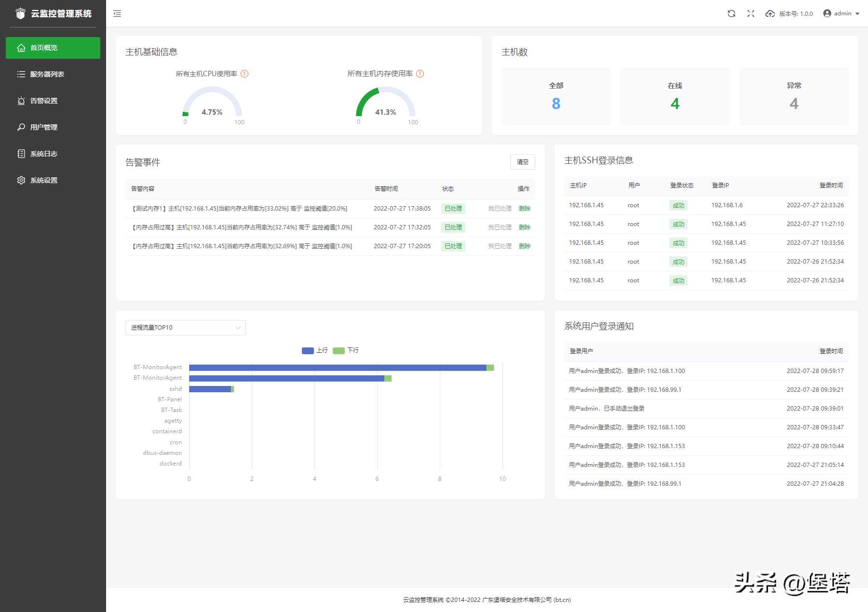Click the 全部 hosts card showing 8
Screen dimensions: 868x612
pyautogui.click(x=556, y=96)
